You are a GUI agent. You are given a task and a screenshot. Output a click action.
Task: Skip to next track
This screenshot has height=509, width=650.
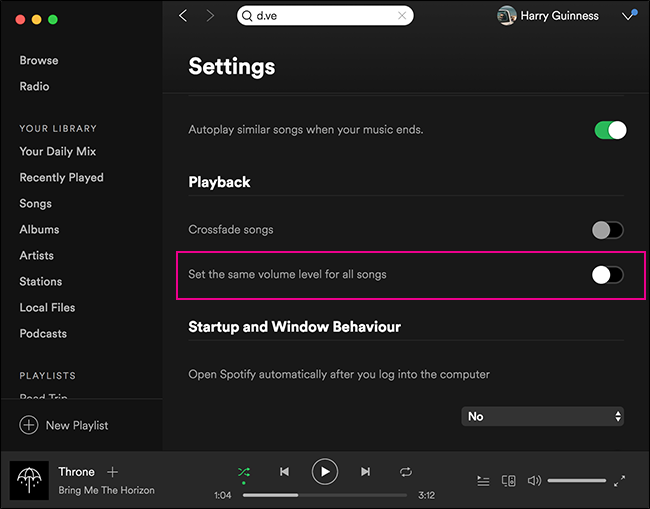point(365,471)
